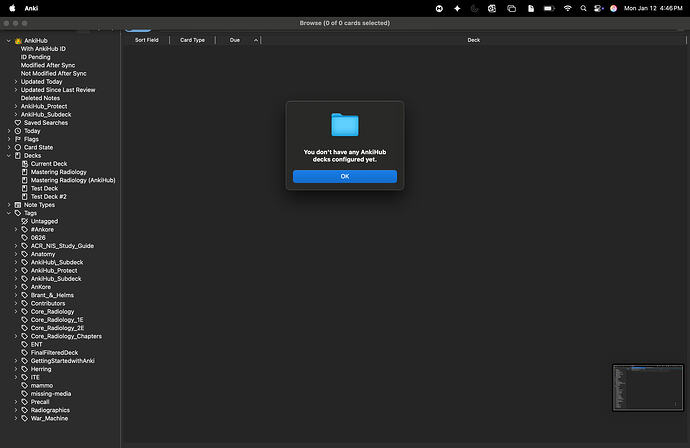This screenshot has height=448, width=690.
Task: Select the Core_Radiology_2E tag
Action: click(x=57, y=328)
